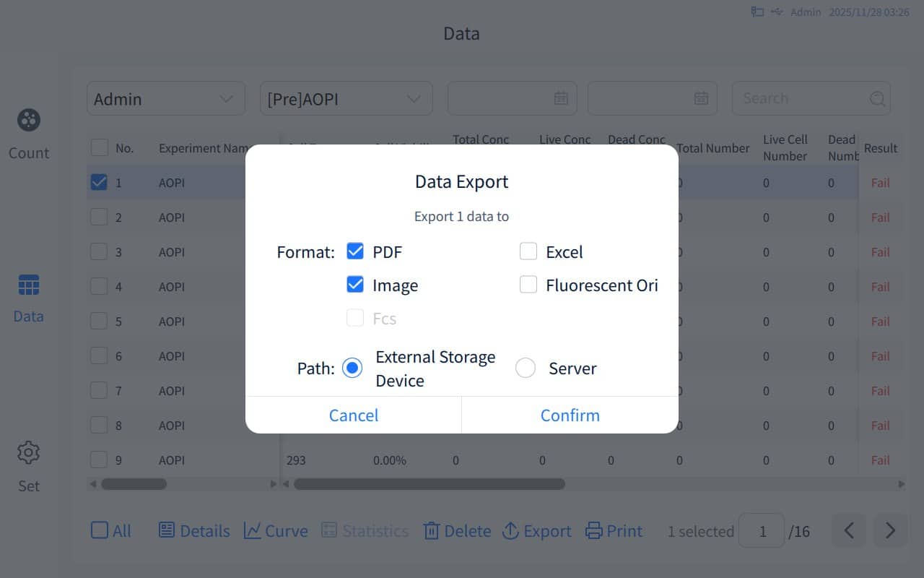
Task: Go to the next page arrow
Action: (x=890, y=531)
